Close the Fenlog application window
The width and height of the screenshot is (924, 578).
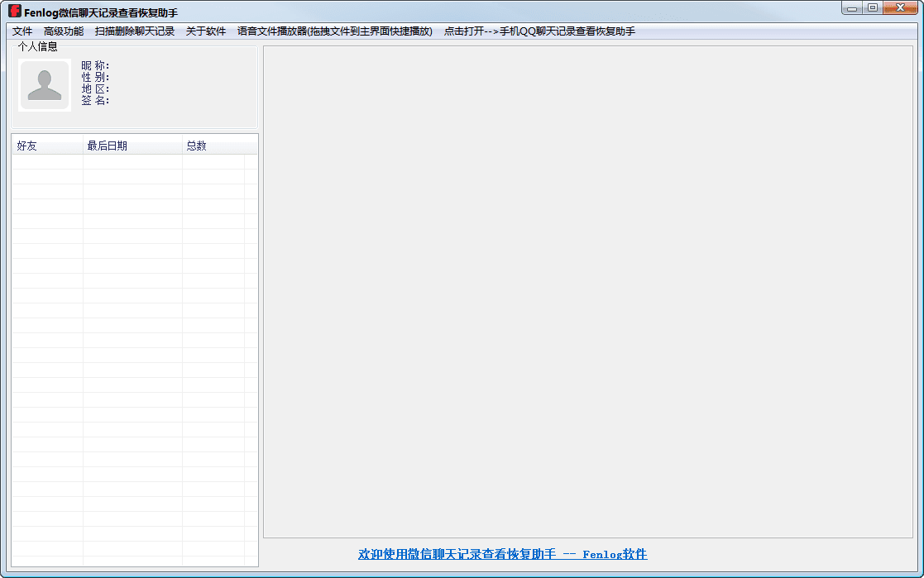coord(900,8)
